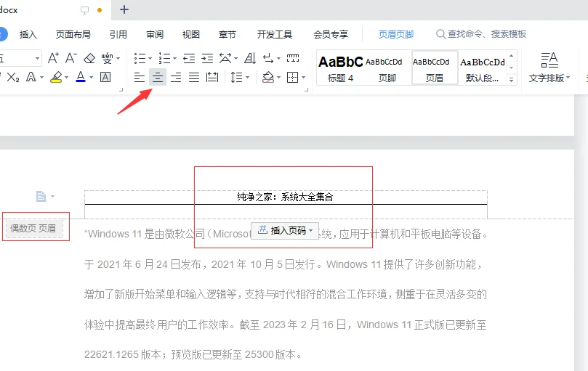Show or hide paragraph marks icon
The width and height of the screenshot is (588, 371).
click(268, 59)
